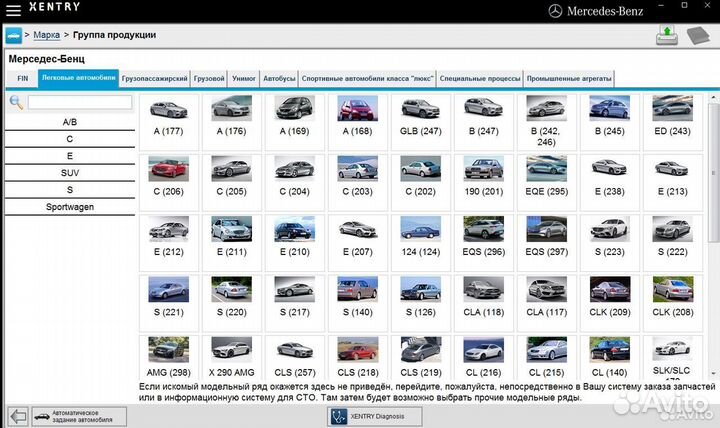Image resolution: width=720 pixels, height=428 pixels.
Task: Select the X 290 AMG model
Action: [231, 357]
